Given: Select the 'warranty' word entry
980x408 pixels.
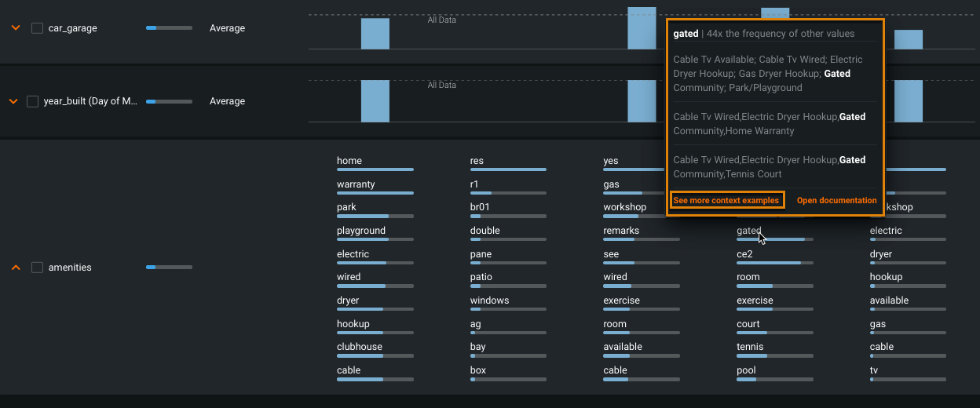Looking at the screenshot, I should tap(356, 184).
